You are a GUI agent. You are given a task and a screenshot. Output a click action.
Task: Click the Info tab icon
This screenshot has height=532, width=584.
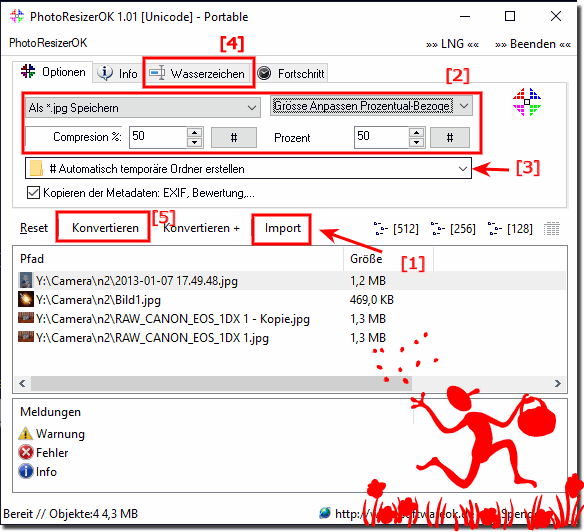point(105,72)
